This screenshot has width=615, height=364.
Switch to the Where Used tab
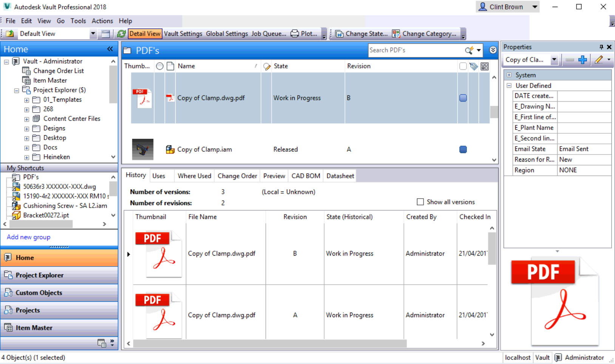point(195,176)
